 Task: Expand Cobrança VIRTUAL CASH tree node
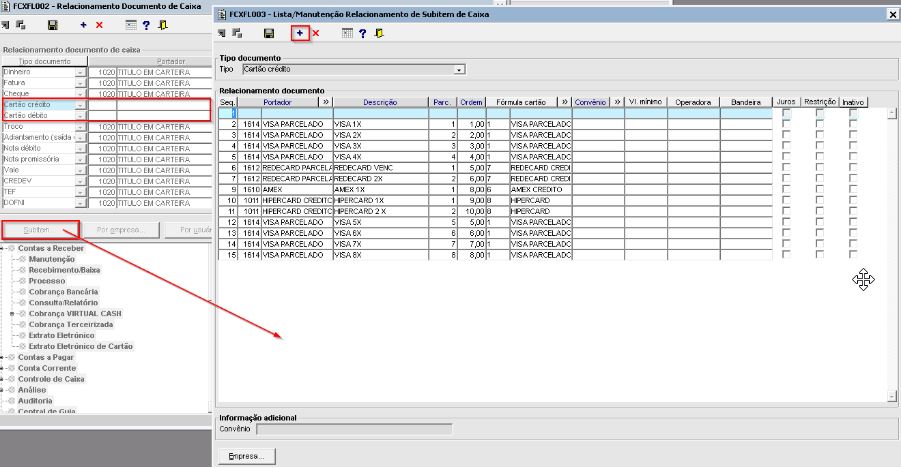12,314
